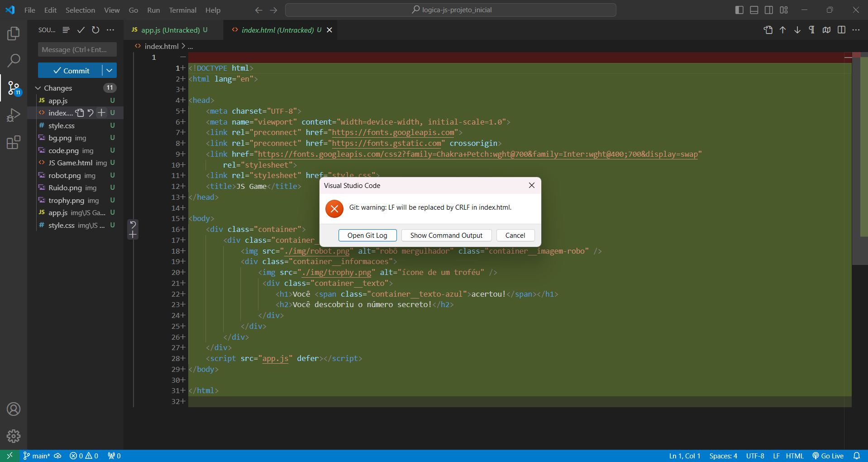Click main branch in status bar

click(x=36, y=456)
